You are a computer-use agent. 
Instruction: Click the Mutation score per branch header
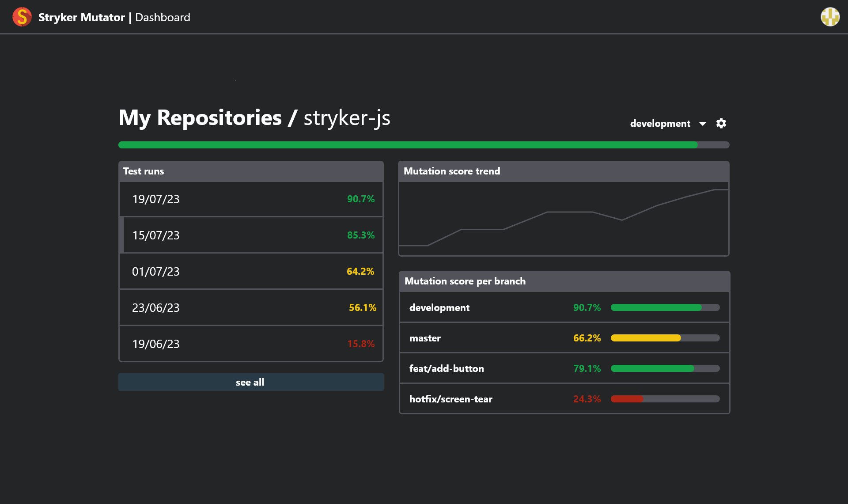point(465,281)
